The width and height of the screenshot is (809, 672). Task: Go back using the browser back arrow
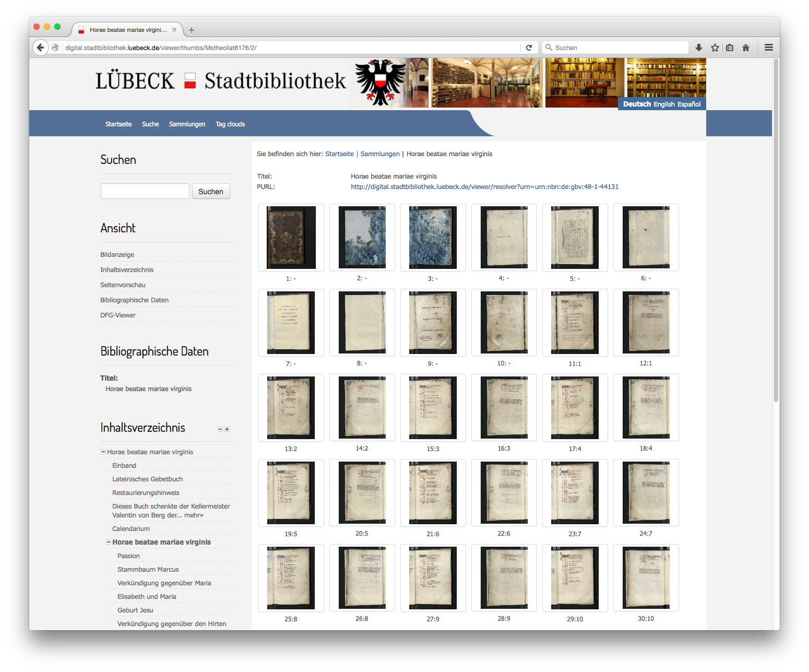(41, 48)
